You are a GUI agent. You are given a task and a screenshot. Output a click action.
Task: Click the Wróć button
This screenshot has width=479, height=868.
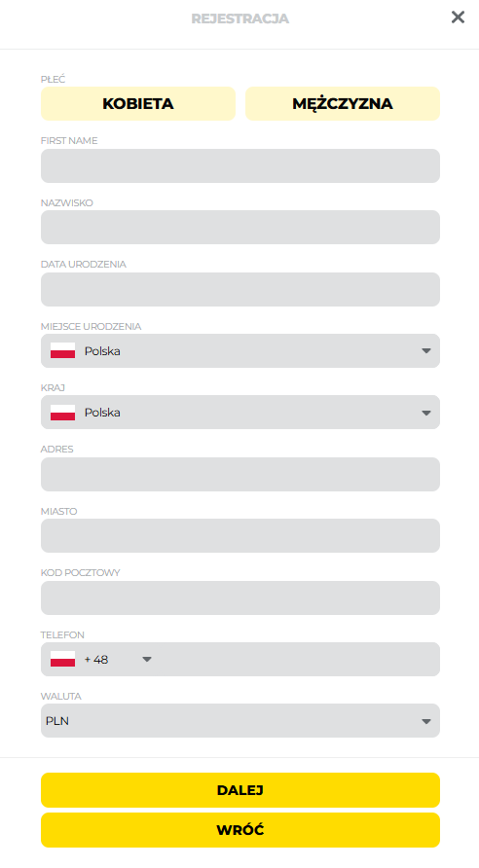click(240, 830)
